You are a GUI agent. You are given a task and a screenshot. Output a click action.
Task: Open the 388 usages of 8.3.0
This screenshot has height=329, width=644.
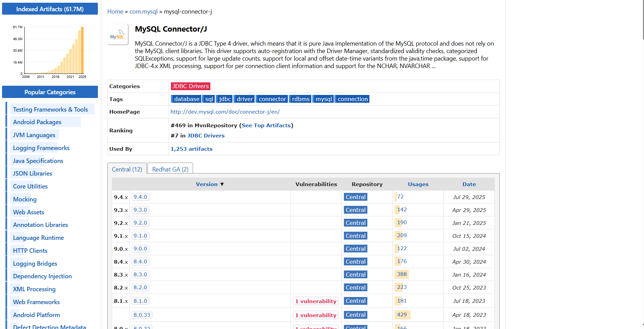point(402,274)
